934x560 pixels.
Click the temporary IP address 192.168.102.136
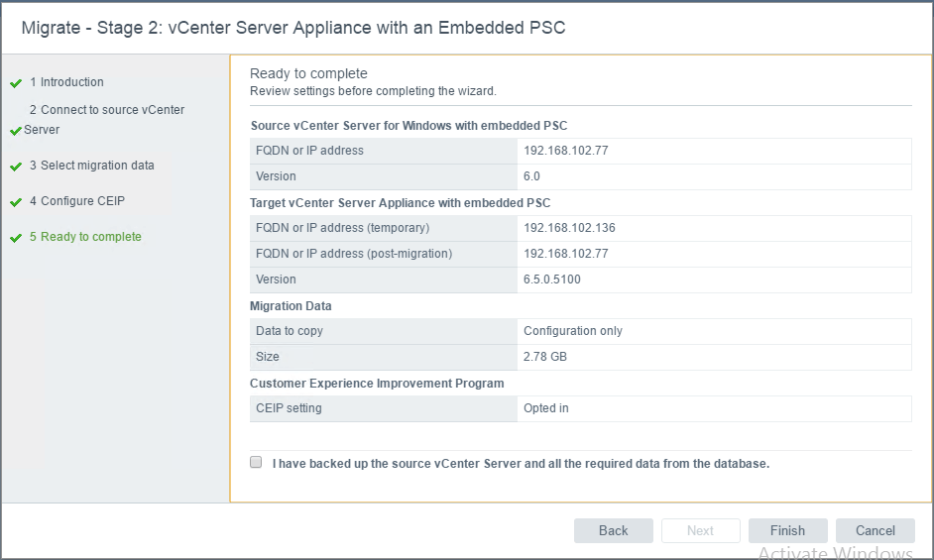coord(569,228)
